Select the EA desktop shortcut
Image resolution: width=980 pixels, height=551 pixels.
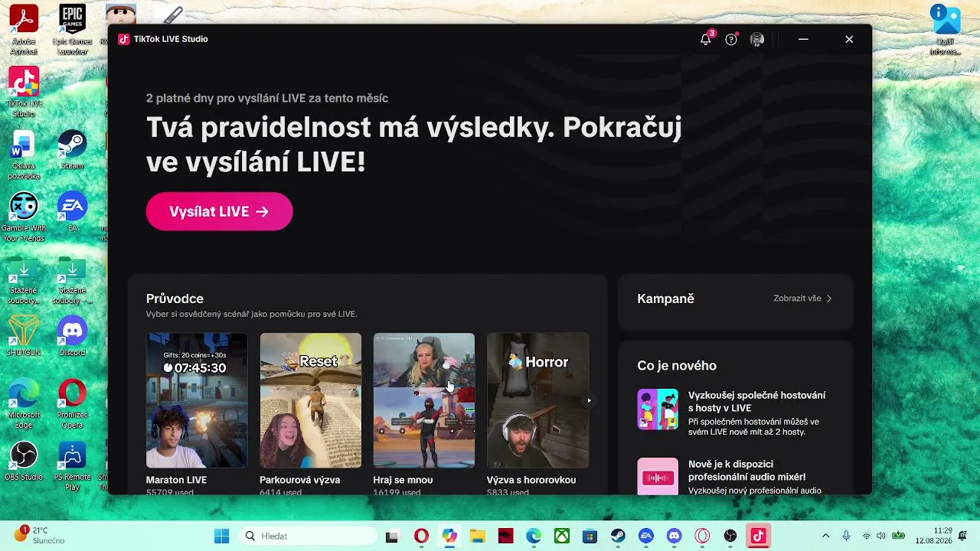coord(72,211)
